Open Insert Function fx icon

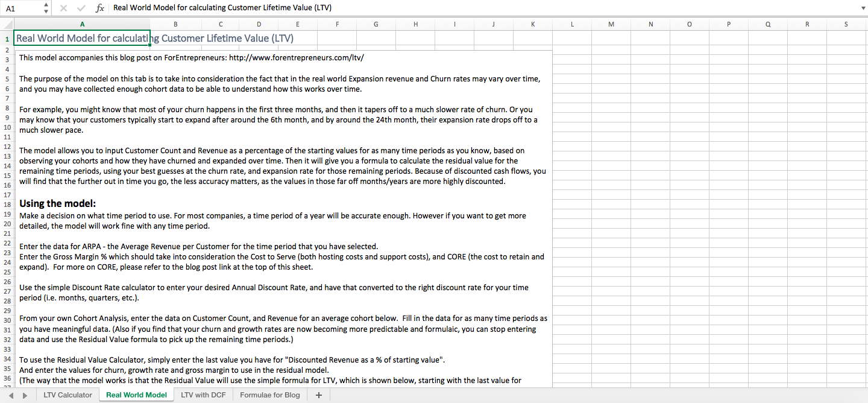(100, 8)
